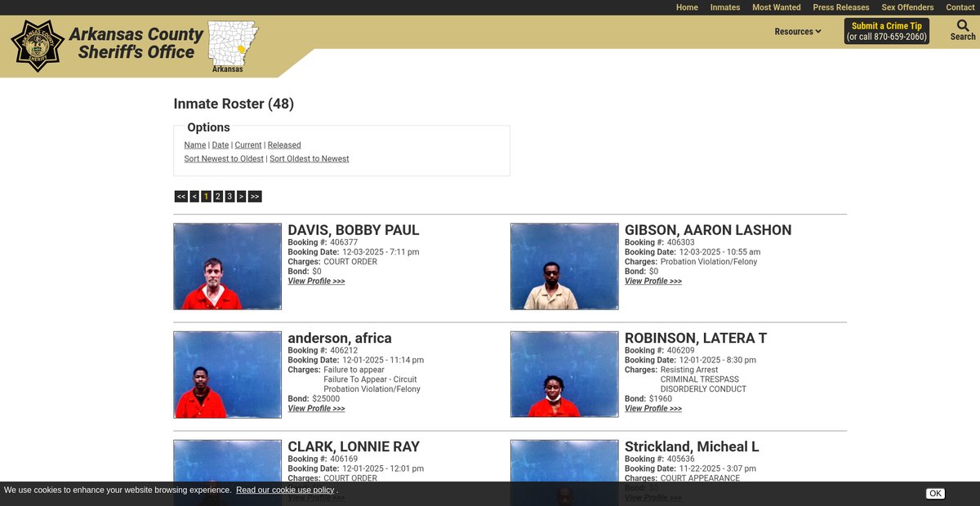Image resolution: width=980 pixels, height=506 pixels.
Task: Click the name CLARK, LONNIE RAY
Action: pyautogui.click(x=354, y=446)
